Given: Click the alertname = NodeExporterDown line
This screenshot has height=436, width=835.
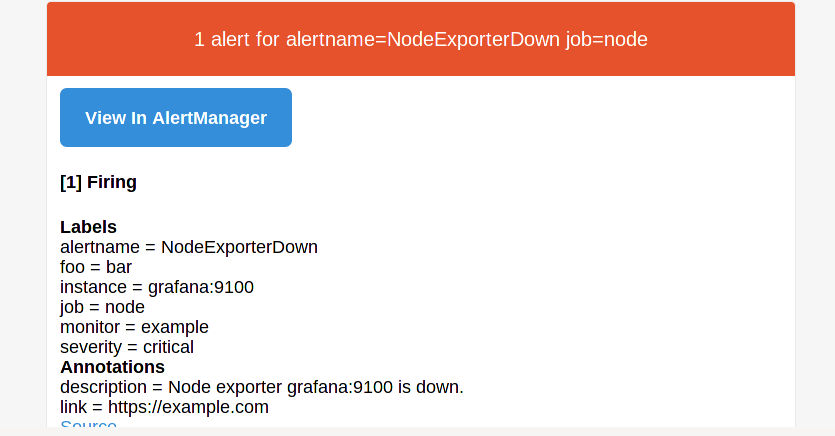Looking at the screenshot, I should tap(189, 247).
